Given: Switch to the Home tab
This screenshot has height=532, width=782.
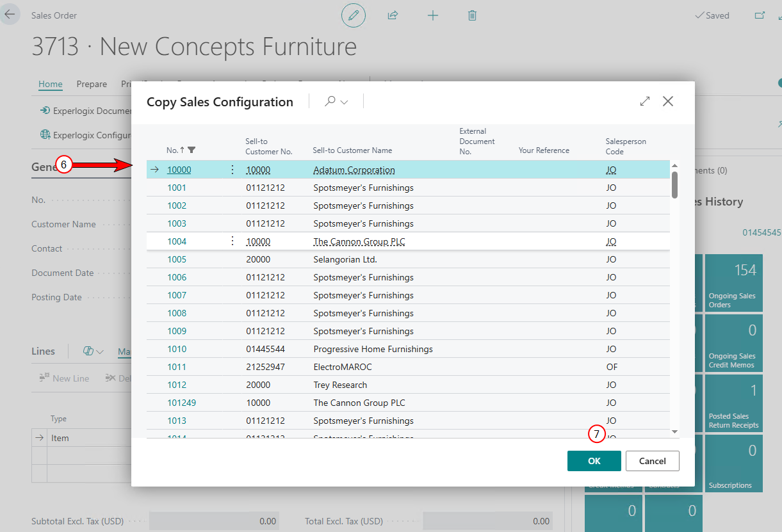Looking at the screenshot, I should click(x=51, y=84).
